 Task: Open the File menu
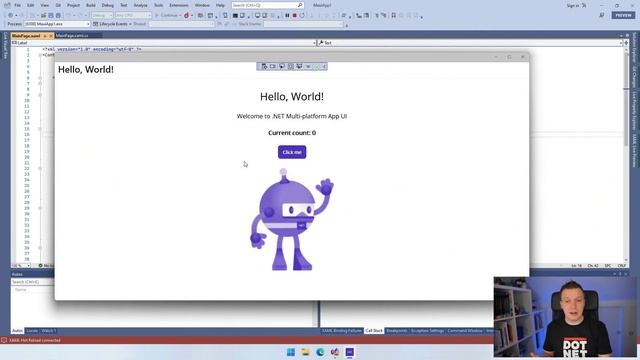pyautogui.click(x=18, y=5)
